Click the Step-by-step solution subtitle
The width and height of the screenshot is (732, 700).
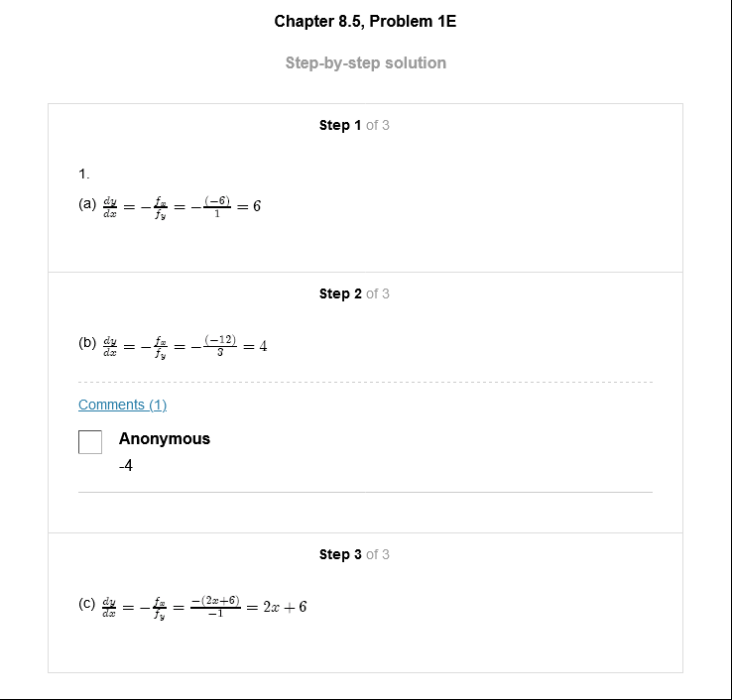(365, 62)
